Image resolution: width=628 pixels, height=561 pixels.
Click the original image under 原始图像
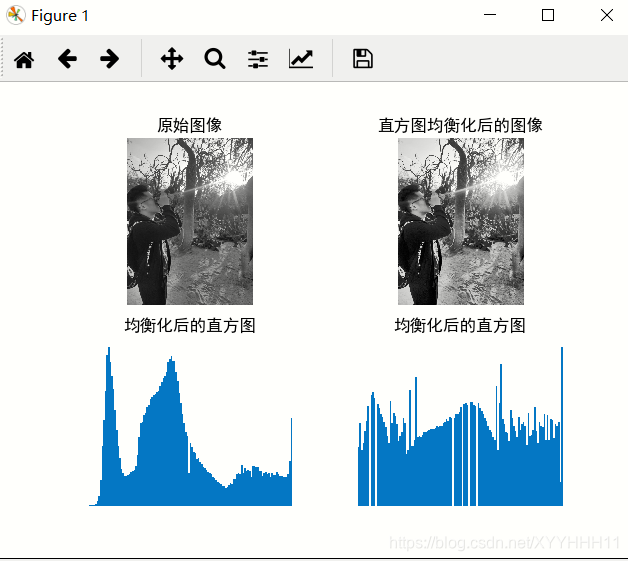(x=190, y=221)
